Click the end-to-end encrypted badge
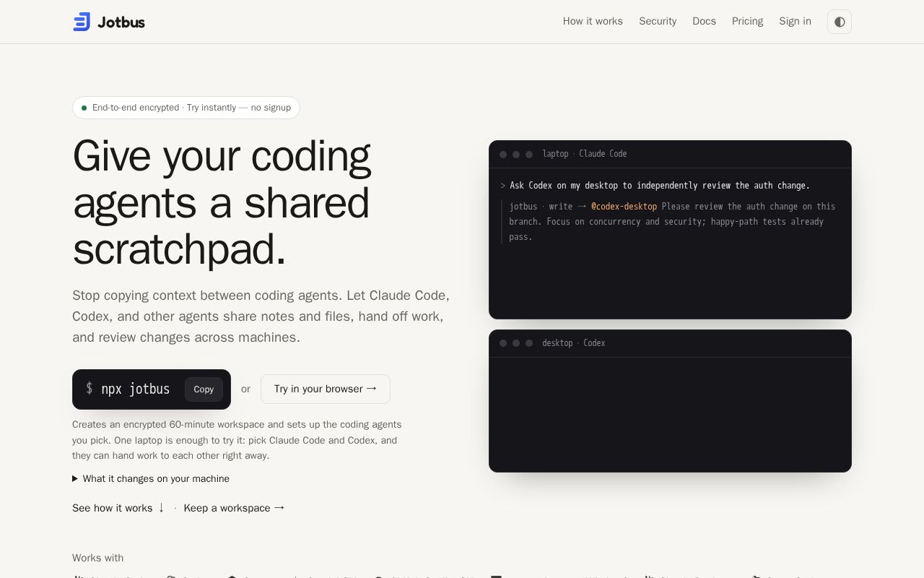Viewport: 924px width, 578px height. [x=186, y=108]
